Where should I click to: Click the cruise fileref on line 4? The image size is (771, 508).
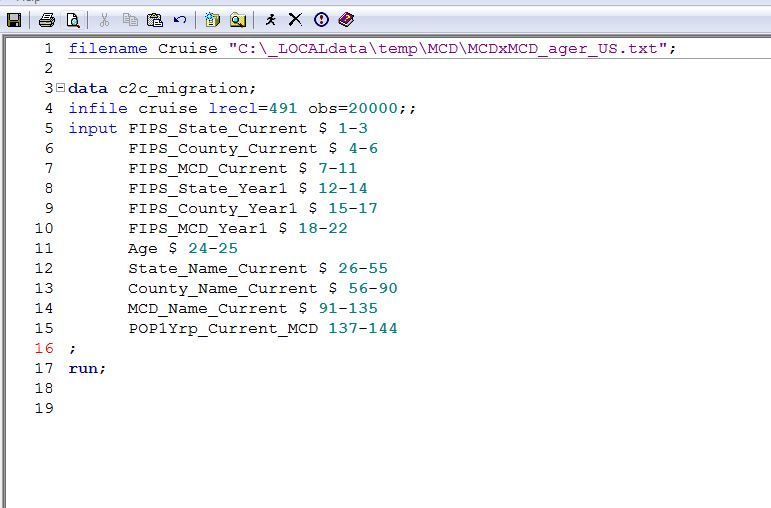point(168,108)
